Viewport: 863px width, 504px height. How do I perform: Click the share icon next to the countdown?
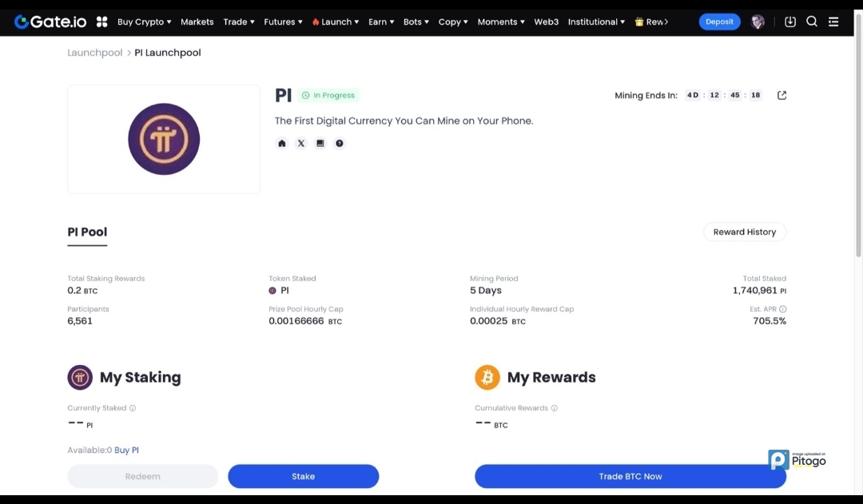point(782,95)
